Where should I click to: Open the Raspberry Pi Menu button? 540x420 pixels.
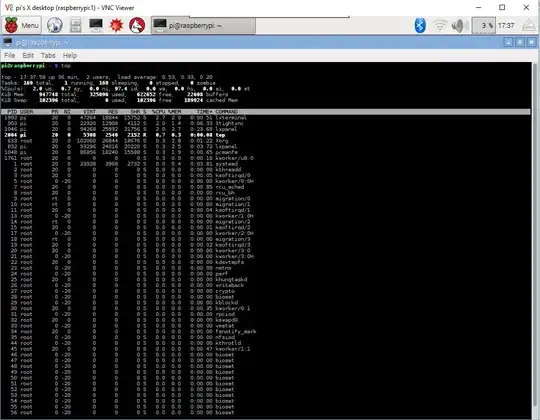[x=22, y=25]
